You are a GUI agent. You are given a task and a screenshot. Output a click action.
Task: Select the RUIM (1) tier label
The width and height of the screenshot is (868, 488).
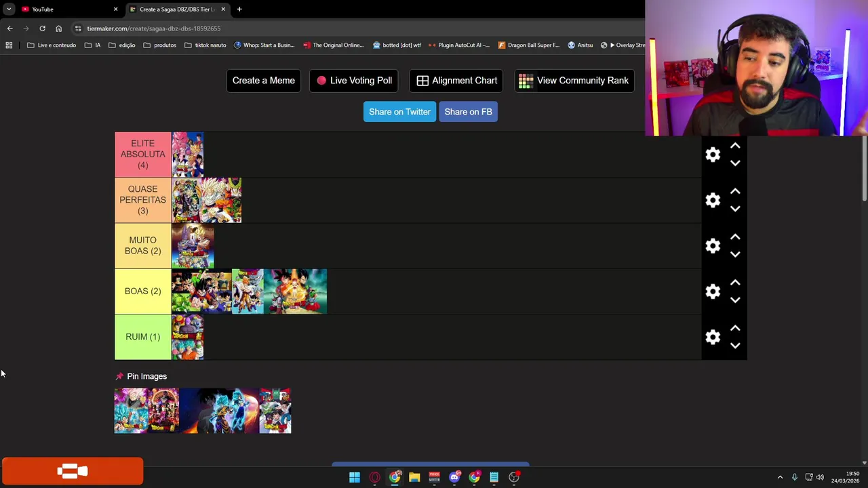(x=142, y=337)
